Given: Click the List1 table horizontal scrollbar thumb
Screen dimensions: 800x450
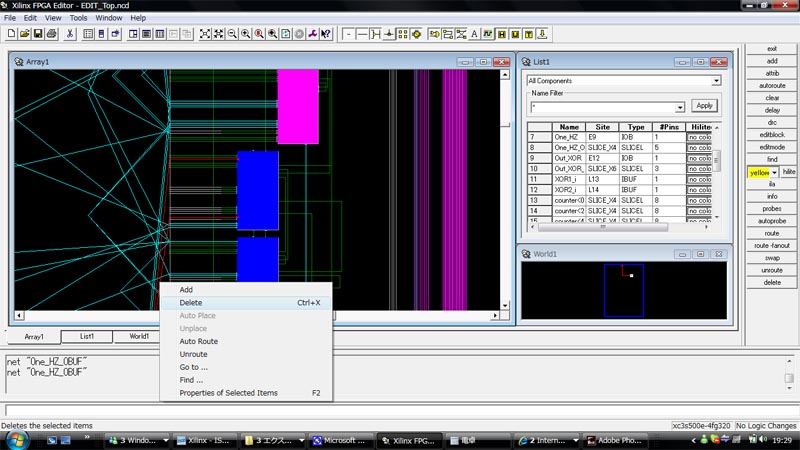Looking at the screenshot, I should pos(603,227).
